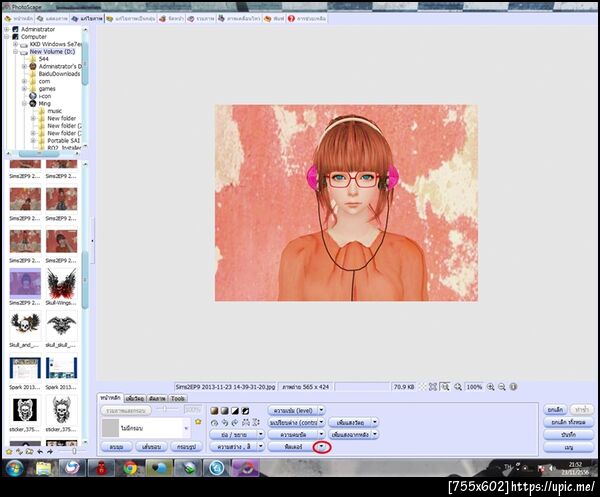This screenshot has width=600, height=497.
Task: Flip the image vertically
Action: click(256, 422)
